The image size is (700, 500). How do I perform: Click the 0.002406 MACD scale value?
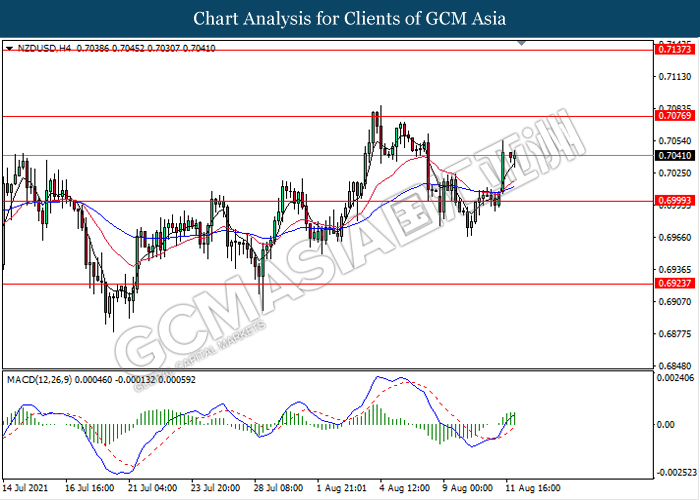tap(676, 378)
